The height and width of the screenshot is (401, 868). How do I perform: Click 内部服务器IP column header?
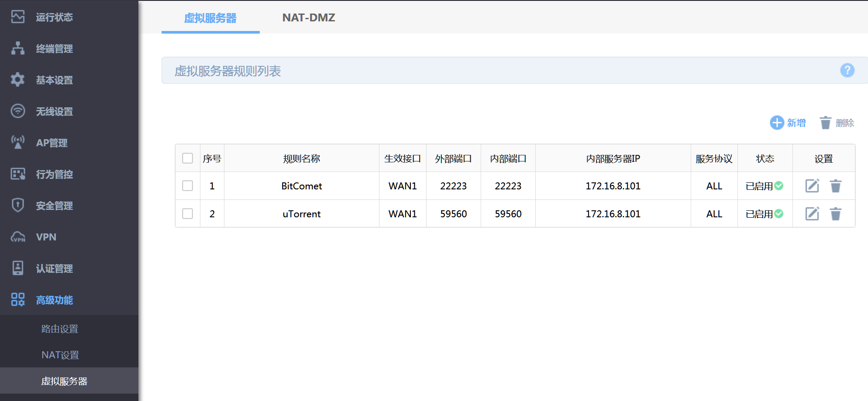(x=613, y=158)
